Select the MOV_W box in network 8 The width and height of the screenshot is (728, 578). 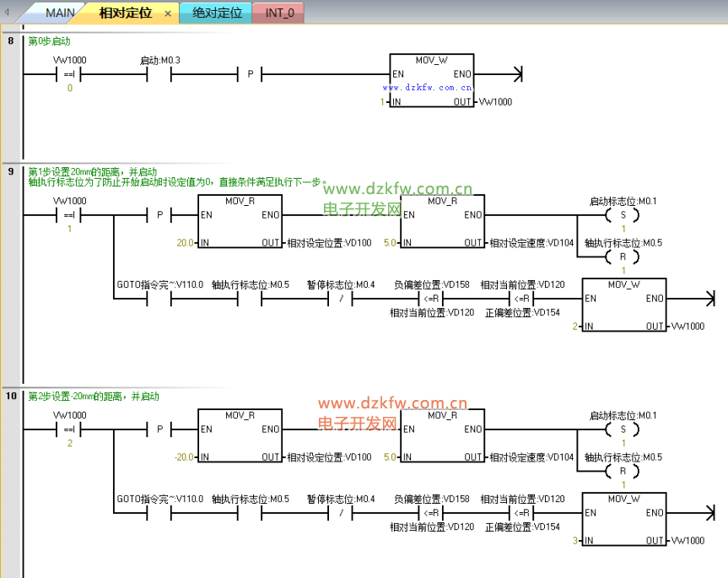coord(431,81)
